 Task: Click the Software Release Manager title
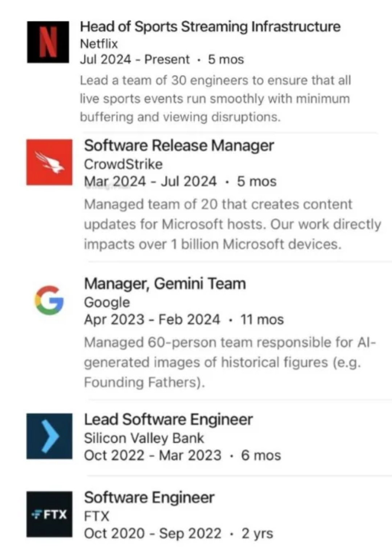pos(179,145)
